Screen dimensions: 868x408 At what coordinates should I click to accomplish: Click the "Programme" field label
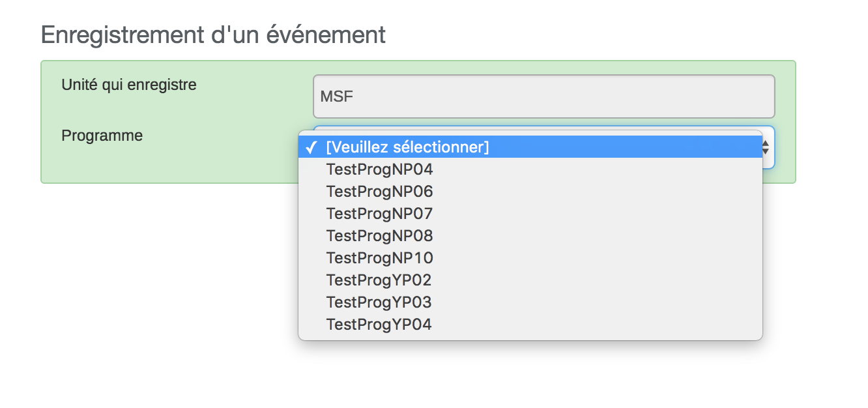[x=102, y=136]
